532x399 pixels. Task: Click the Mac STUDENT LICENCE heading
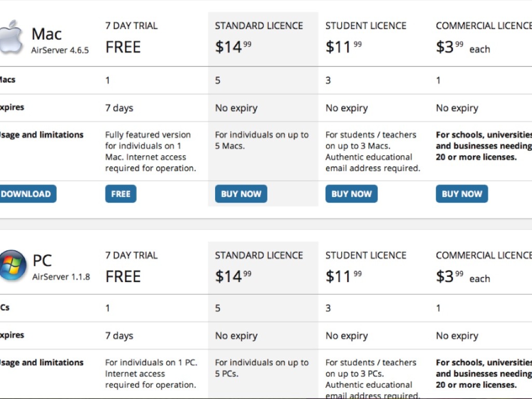(x=366, y=26)
